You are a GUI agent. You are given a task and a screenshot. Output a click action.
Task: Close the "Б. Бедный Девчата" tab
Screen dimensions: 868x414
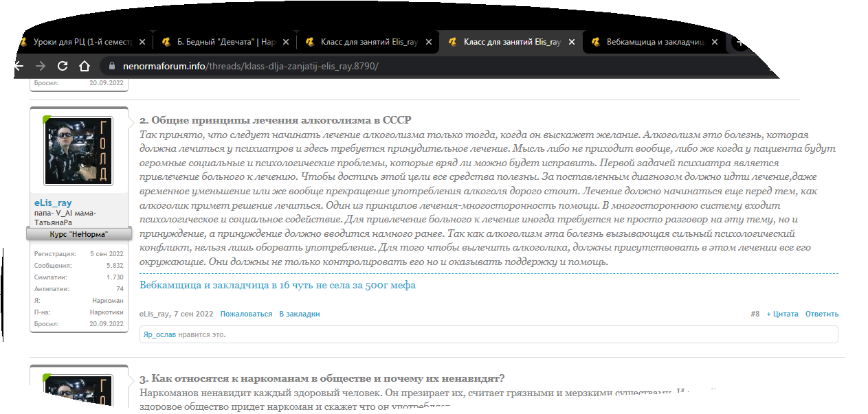pyautogui.click(x=285, y=42)
